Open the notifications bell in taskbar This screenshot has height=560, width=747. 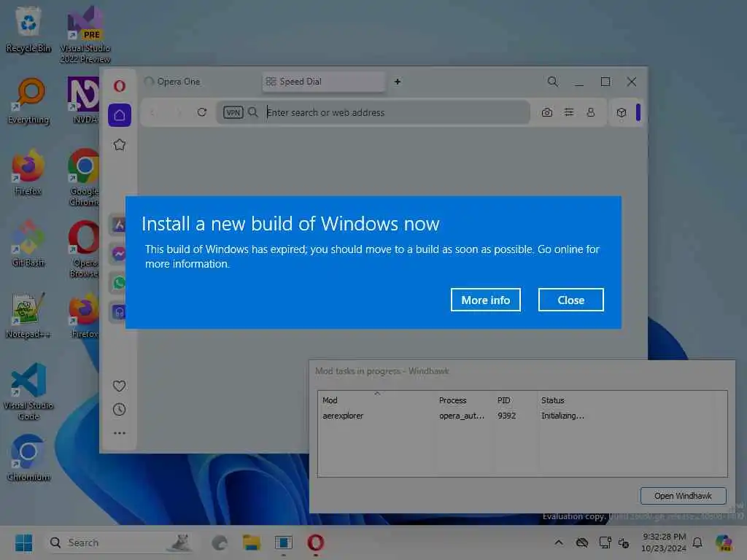click(x=697, y=542)
